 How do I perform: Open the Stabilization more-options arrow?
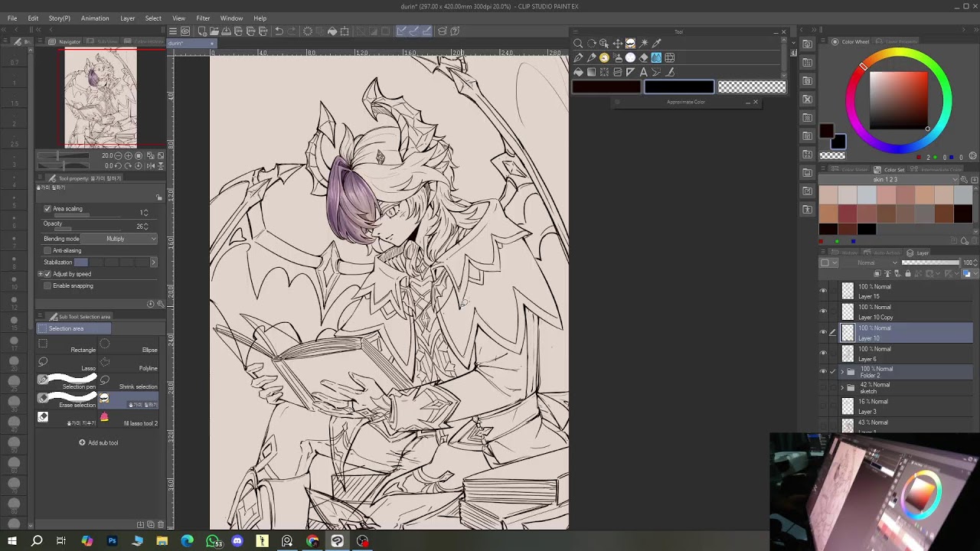click(x=153, y=262)
